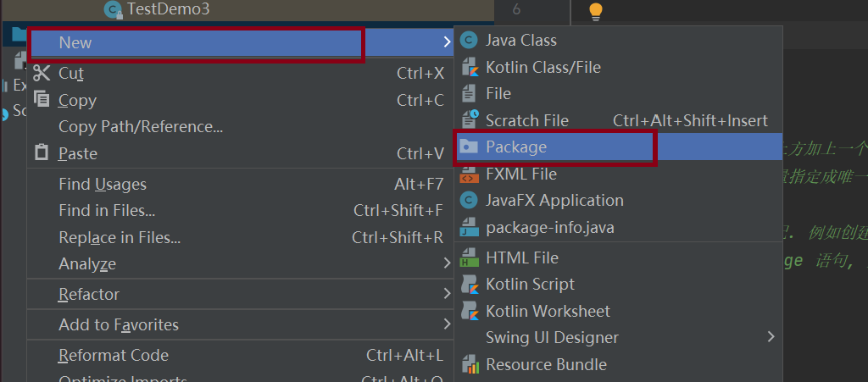Image resolution: width=868 pixels, height=382 pixels.
Task: Expand Swing UI Designer submenu arrow
Action: 771,336
